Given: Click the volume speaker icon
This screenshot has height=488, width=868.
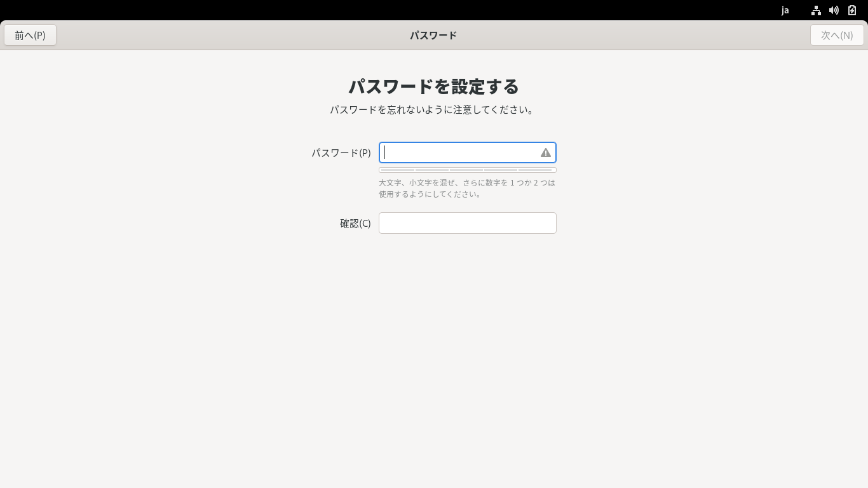Looking at the screenshot, I should tap(834, 10).
